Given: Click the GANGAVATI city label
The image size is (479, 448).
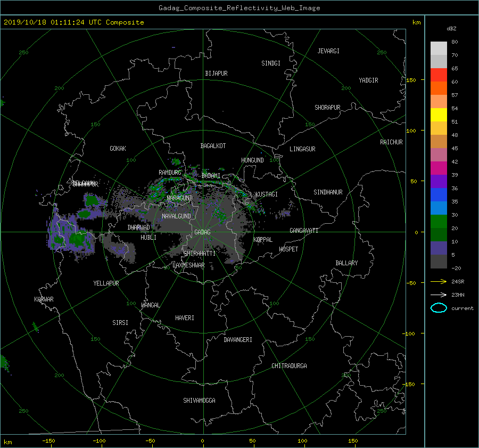Looking at the screenshot, I should click(304, 231).
